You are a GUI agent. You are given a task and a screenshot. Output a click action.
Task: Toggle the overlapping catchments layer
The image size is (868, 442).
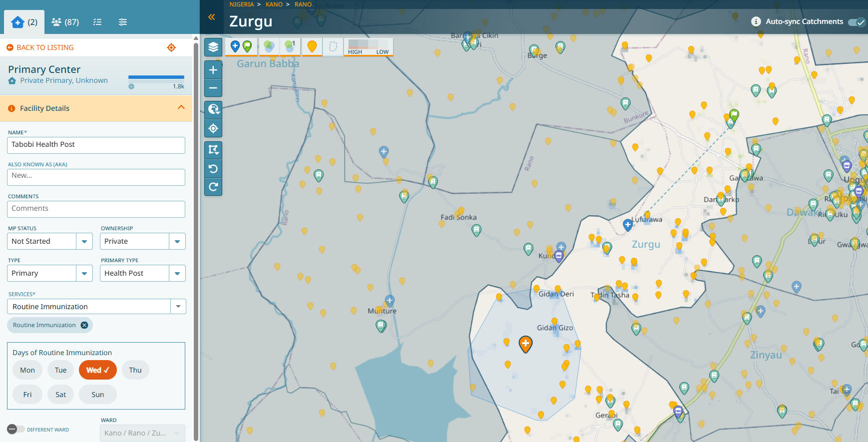point(269,47)
